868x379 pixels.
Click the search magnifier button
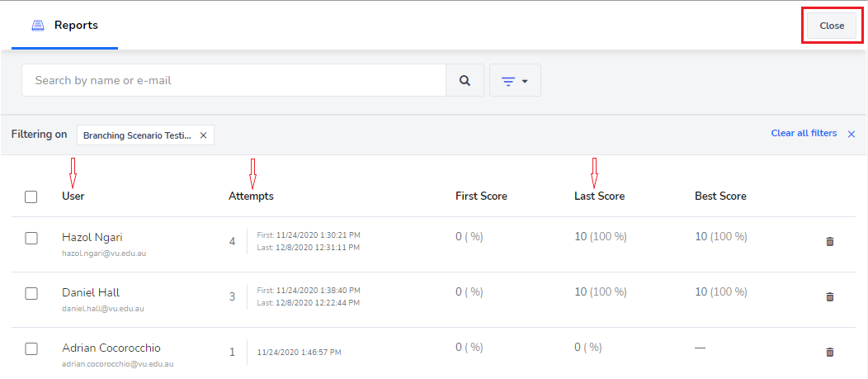tap(465, 80)
